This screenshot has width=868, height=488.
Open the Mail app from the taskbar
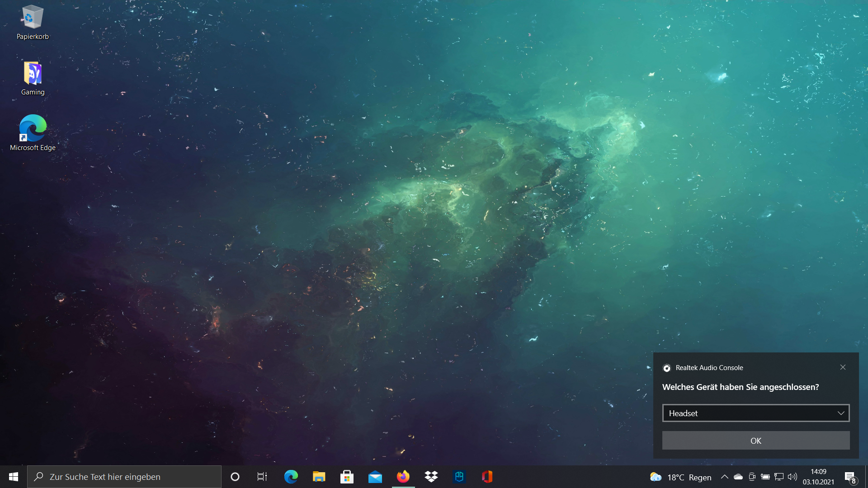click(375, 477)
